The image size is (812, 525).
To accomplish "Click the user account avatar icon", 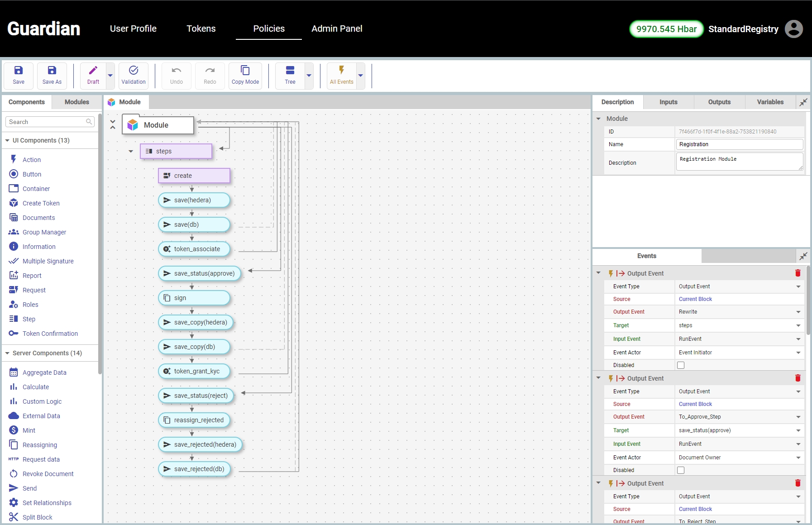I will point(793,29).
